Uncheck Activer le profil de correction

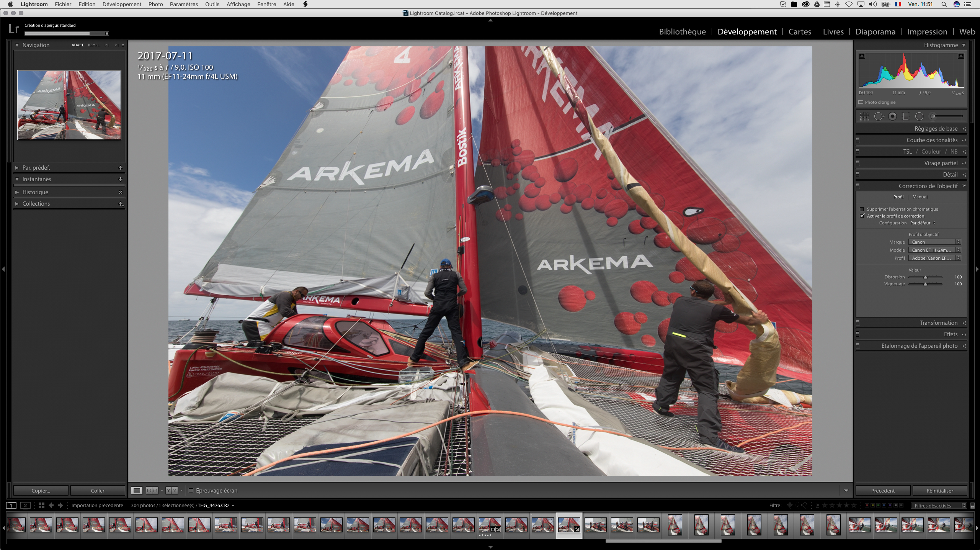pyautogui.click(x=862, y=216)
